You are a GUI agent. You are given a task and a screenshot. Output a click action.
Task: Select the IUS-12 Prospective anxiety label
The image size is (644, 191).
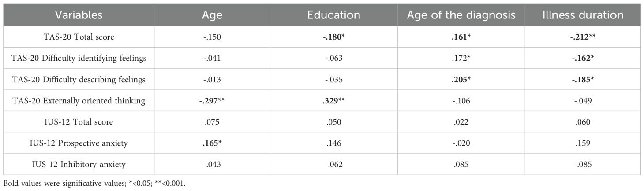click(79, 143)
